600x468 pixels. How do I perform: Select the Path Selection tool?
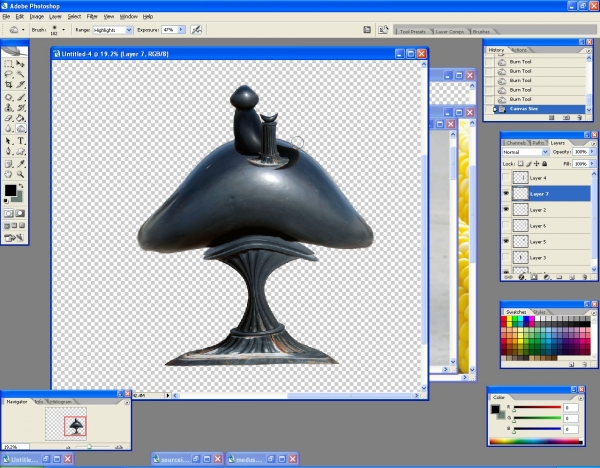click(x=8, y=141)
